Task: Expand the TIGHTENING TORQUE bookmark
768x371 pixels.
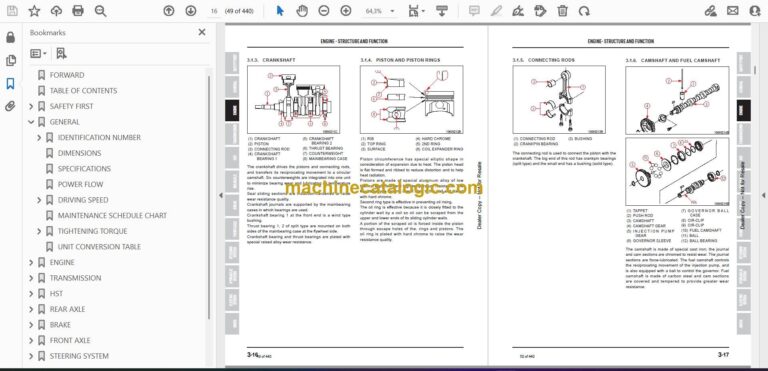Action: [39, 231]
